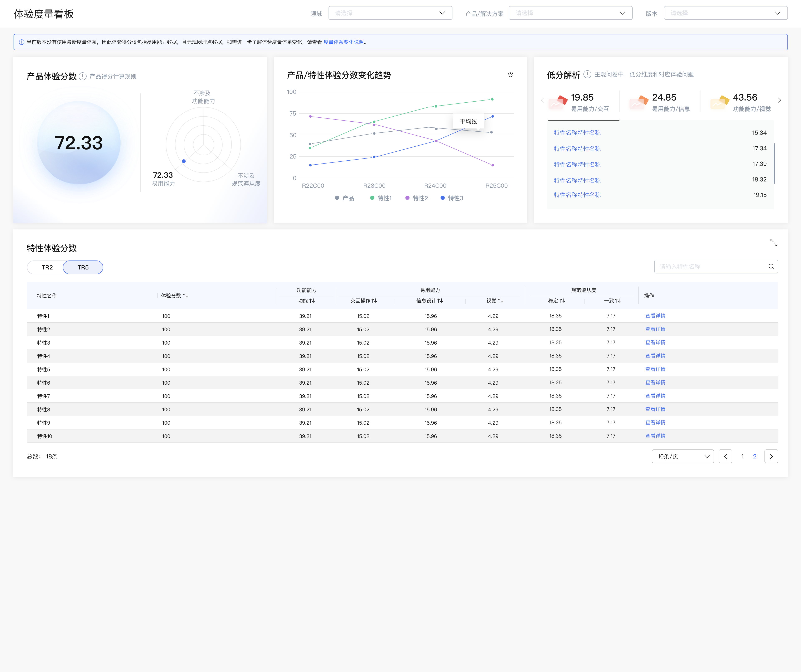
Task: Click the 72.33 score sphere
Action: [79, 143]
